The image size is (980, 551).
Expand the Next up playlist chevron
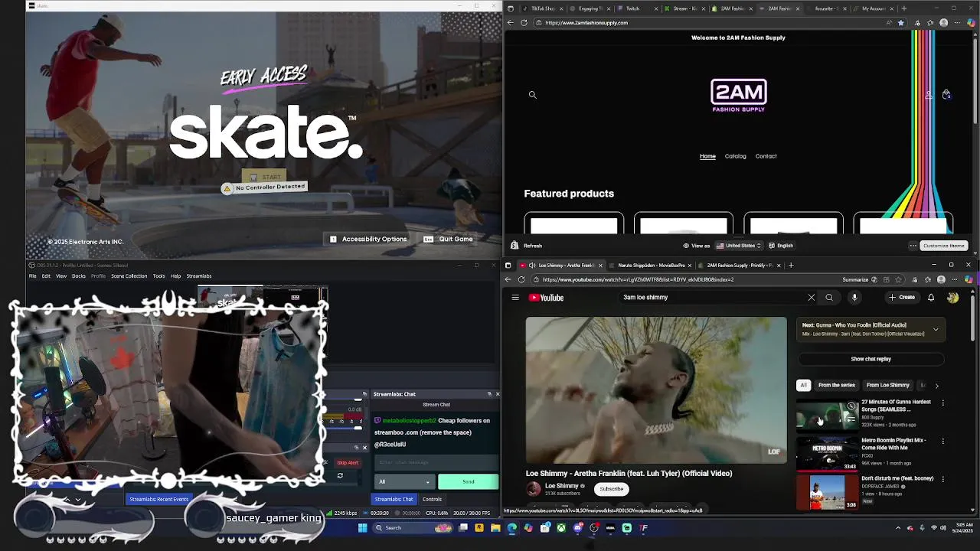(936, 330)
